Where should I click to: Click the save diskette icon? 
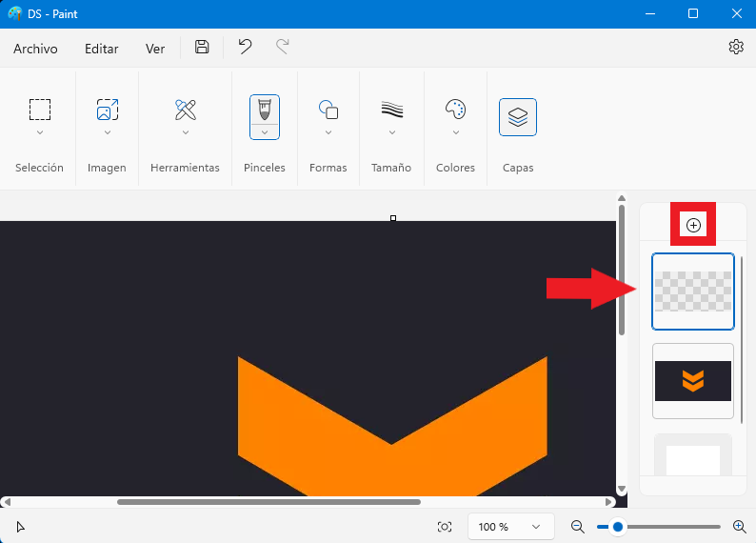click(202, 47)
